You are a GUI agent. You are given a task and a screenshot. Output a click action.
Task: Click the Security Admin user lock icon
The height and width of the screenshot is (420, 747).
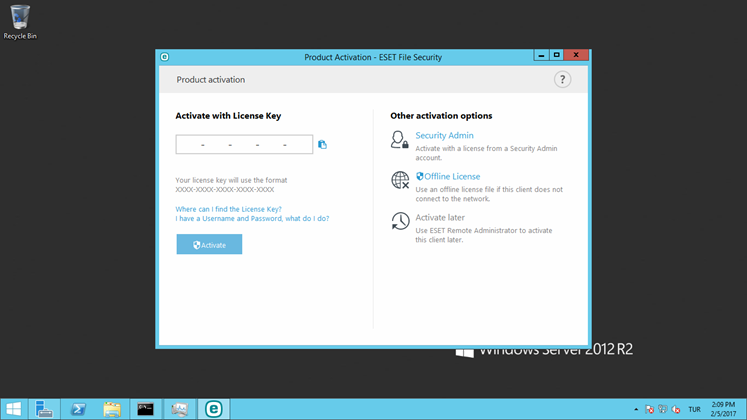click(x=400, y=140)
